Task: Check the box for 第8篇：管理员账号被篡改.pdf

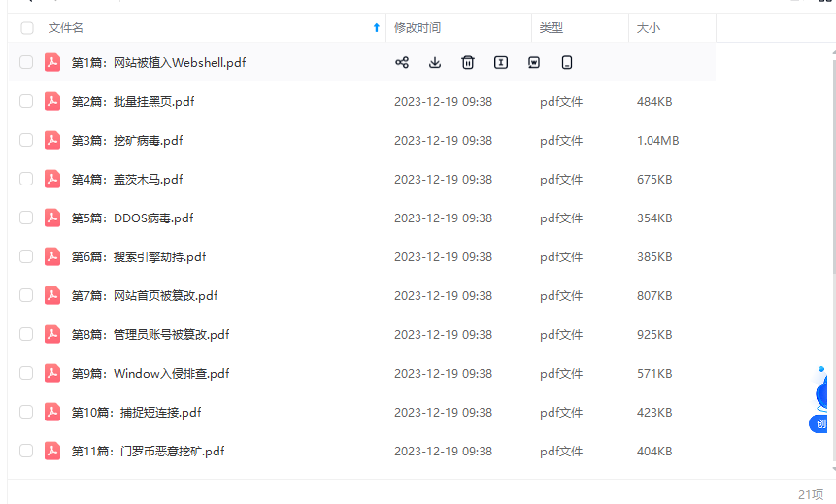Action: click(26, 334)
